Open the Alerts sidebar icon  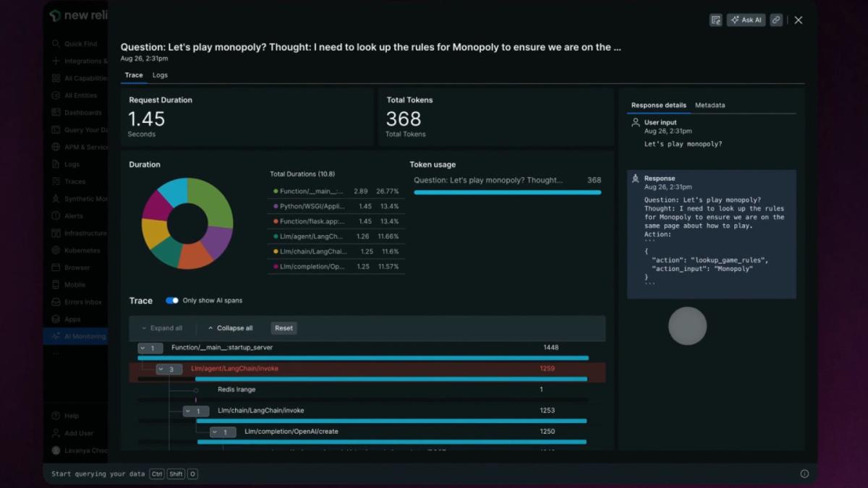(56, 216)
